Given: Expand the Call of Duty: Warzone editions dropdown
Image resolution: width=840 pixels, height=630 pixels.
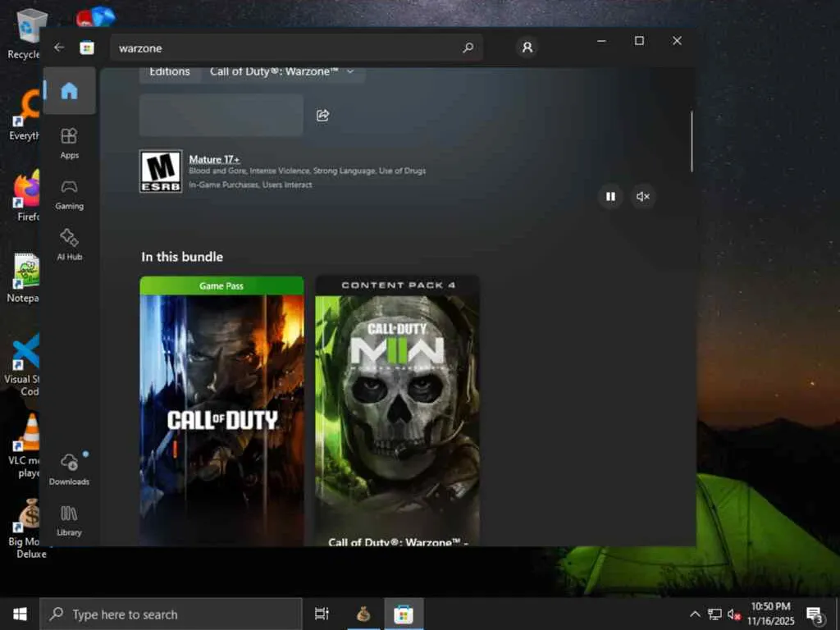Looking at the screenshot, I should click(x=283, y=73).
